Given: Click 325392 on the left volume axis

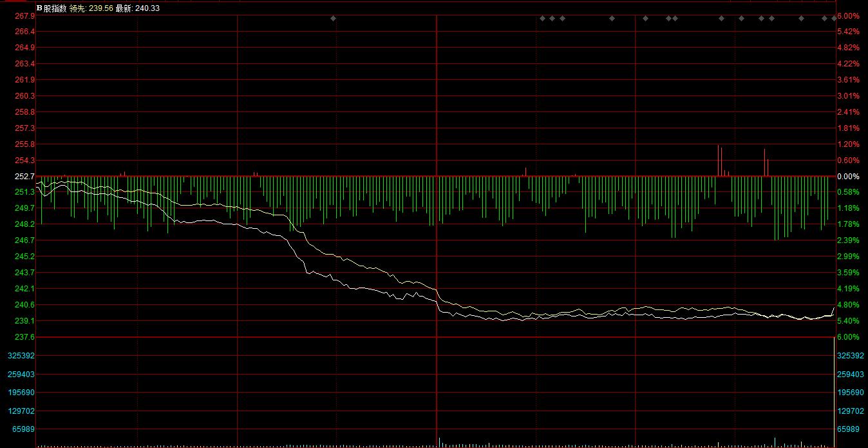Looking at the screenshot, I should coord(21,356).
